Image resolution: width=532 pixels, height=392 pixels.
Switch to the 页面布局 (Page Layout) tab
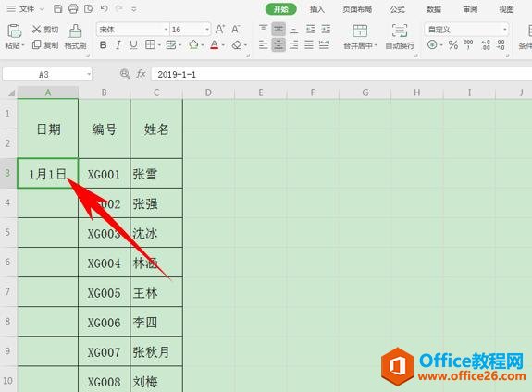tap(357, 9)
